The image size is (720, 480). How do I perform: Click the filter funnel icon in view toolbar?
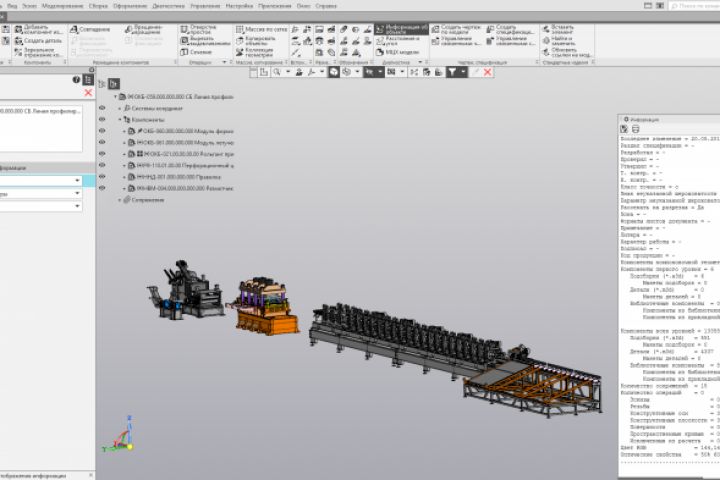[452, 72]
